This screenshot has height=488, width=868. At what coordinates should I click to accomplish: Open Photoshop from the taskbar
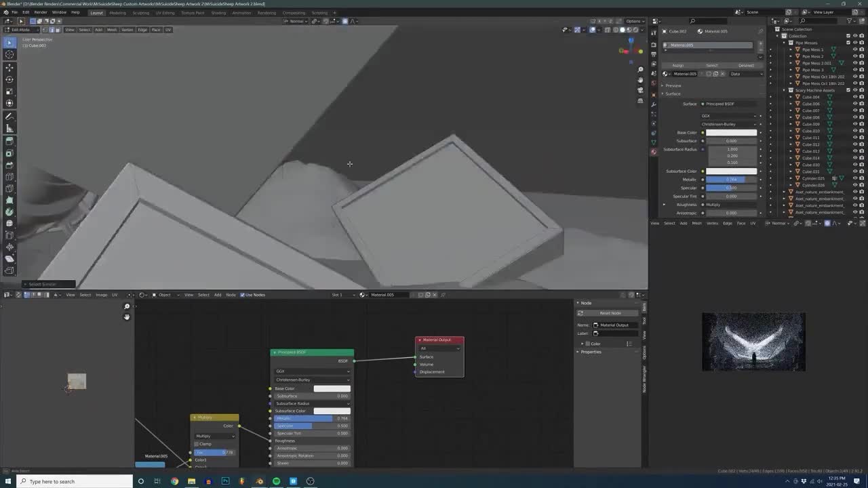coord(225,481)
